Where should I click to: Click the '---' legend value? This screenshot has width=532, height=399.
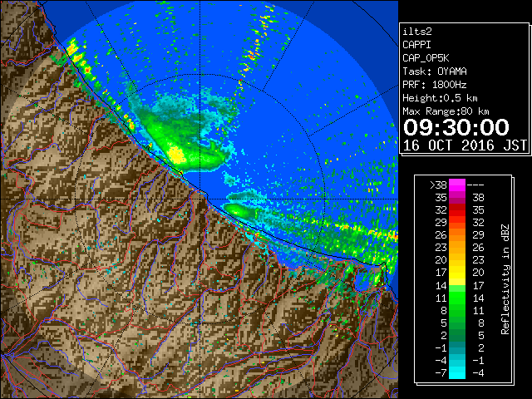(x=475, y=185)
